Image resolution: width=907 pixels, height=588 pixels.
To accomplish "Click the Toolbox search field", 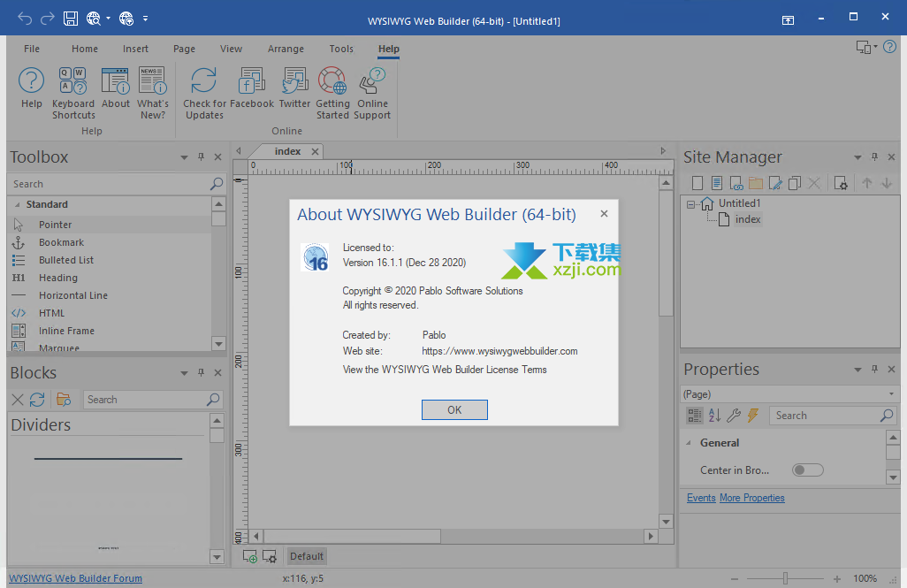I will coord(108,184).
